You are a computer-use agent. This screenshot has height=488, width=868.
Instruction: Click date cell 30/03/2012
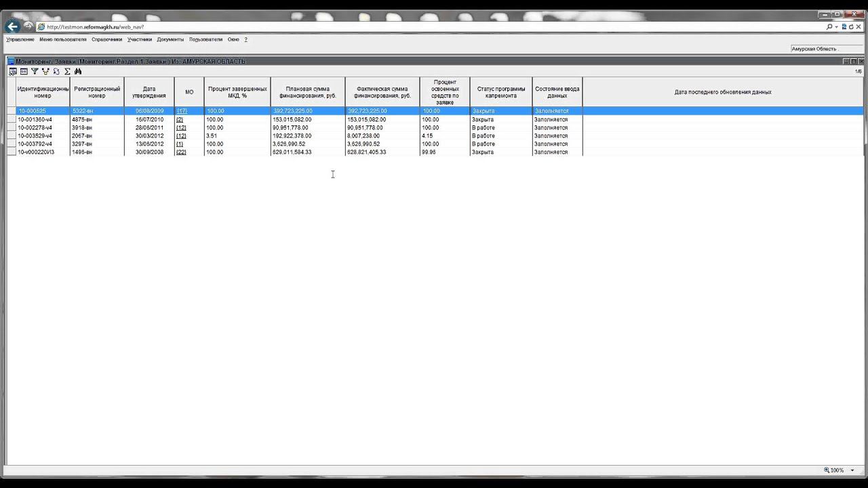click(x=149, y=136)
